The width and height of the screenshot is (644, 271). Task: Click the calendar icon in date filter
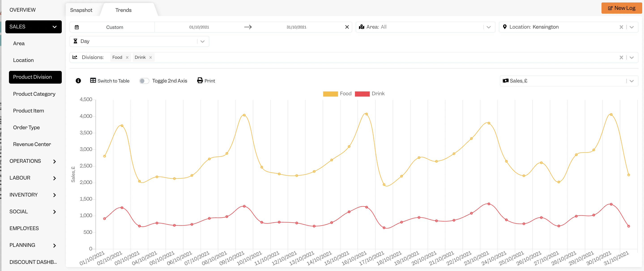77,27
